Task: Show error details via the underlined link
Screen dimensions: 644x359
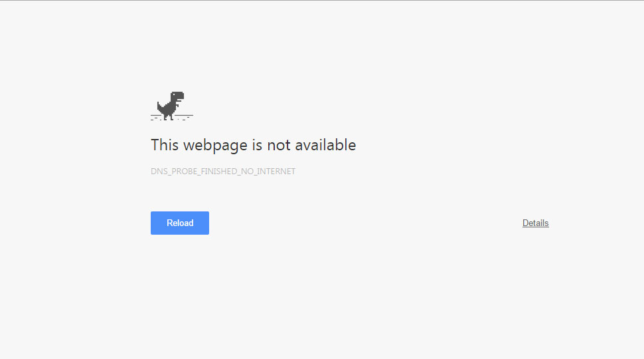Action: click(x=535, y=223)
